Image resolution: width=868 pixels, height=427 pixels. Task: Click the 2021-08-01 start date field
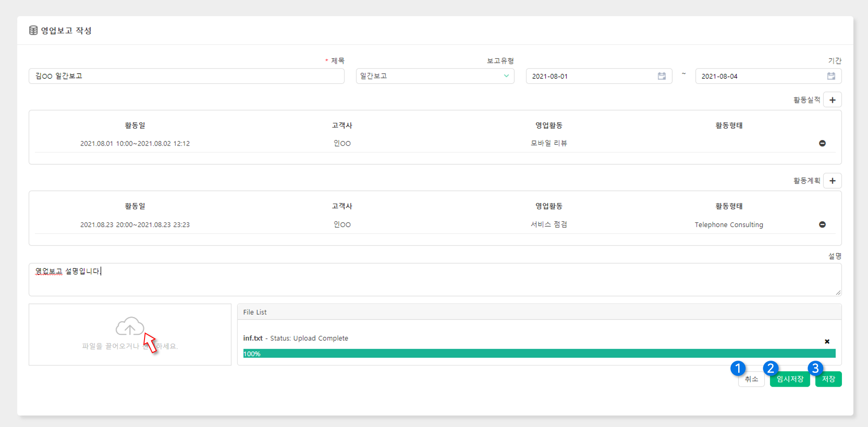click(590, 76)
